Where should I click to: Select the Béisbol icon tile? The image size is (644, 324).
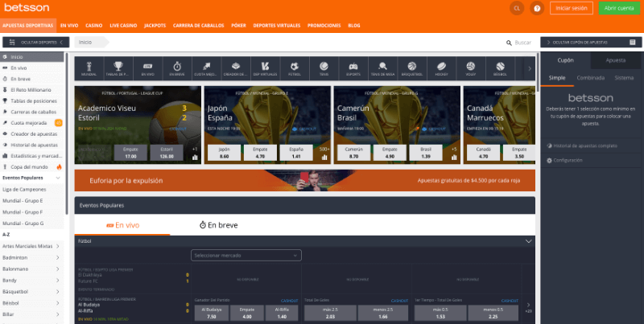coord(500,68)
